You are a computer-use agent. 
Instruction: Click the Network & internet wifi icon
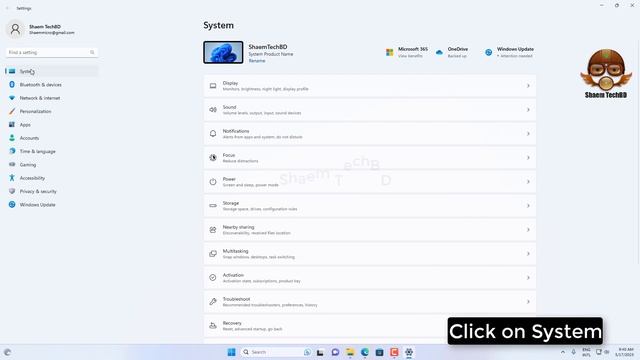[x=12, y=98]
